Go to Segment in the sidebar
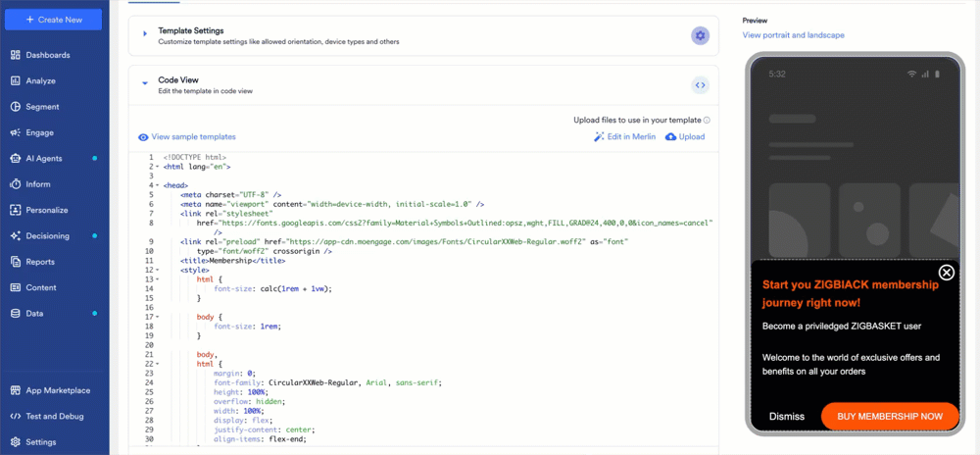 click(x=42, y=107)
